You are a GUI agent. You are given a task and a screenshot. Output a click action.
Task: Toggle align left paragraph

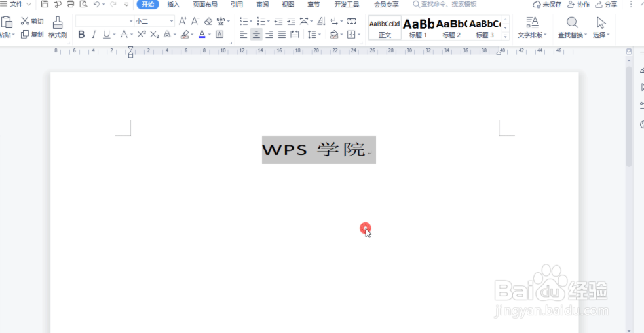click(244, 35)
